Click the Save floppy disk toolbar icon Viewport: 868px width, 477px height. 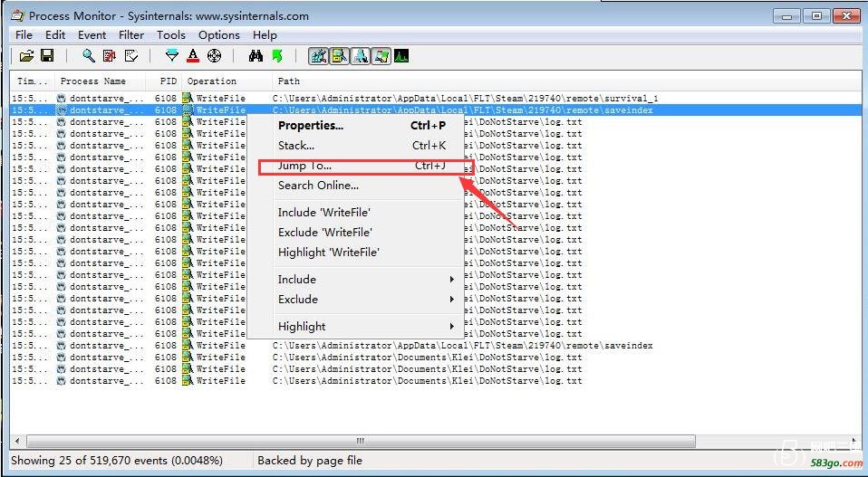[x=47, y=56]
